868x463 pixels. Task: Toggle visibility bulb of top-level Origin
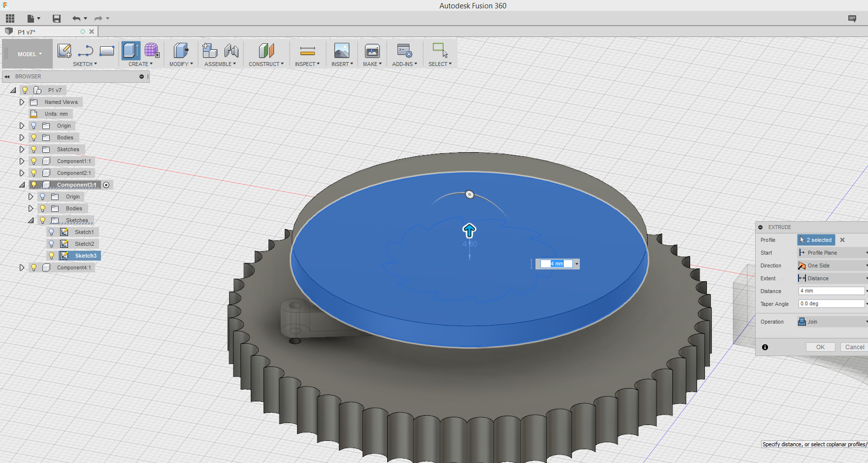[x=33, y=126]
